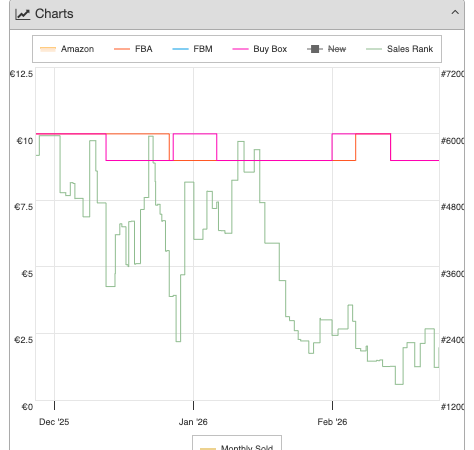Click the €0 price axis label
The image size is (474, 450).
[x=27, y=407]
